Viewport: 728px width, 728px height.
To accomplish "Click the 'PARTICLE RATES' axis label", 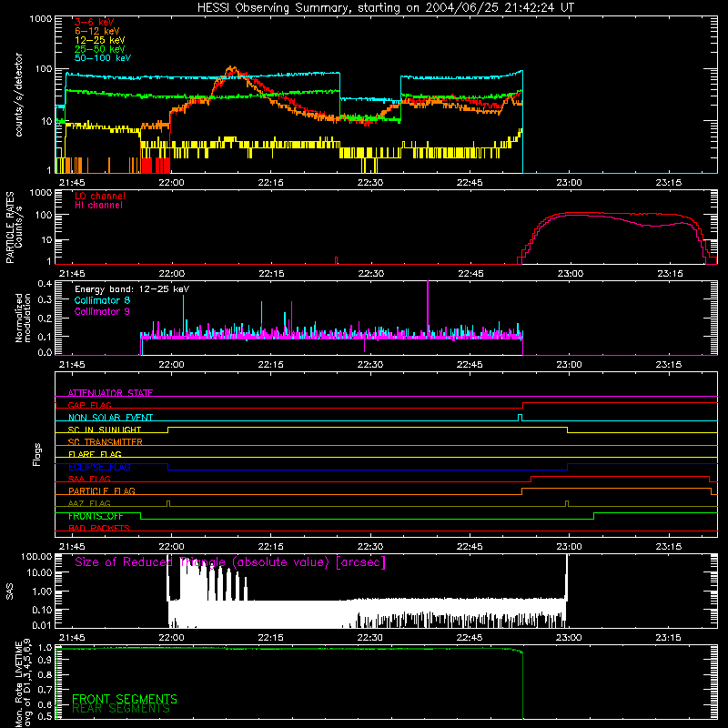I will click(x=10, y=227).
